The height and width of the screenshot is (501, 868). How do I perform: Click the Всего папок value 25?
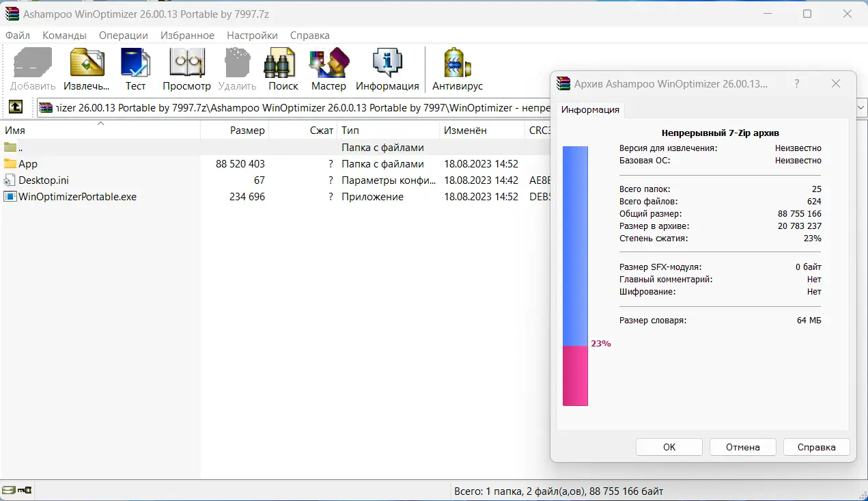click(817, 189)
